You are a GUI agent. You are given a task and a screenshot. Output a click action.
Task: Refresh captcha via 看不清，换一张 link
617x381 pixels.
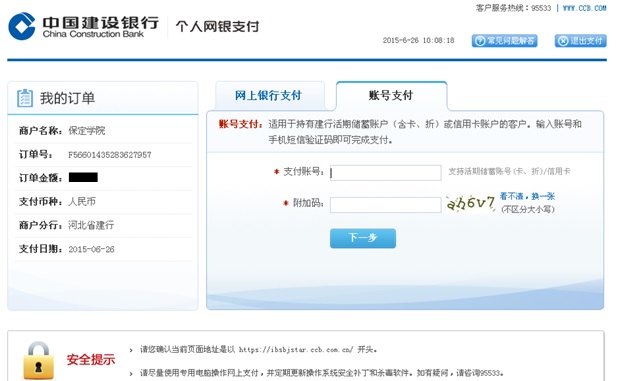tap(527, 196)
